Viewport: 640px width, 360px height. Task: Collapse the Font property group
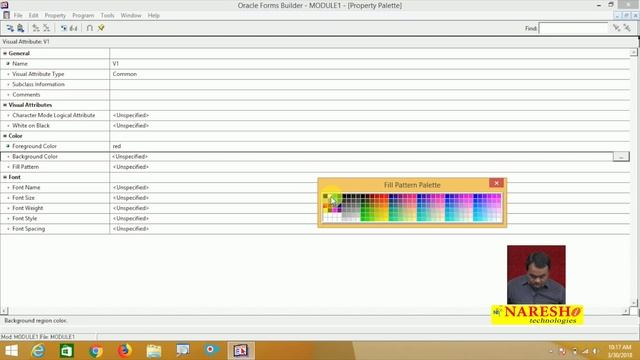pos(5,177)
